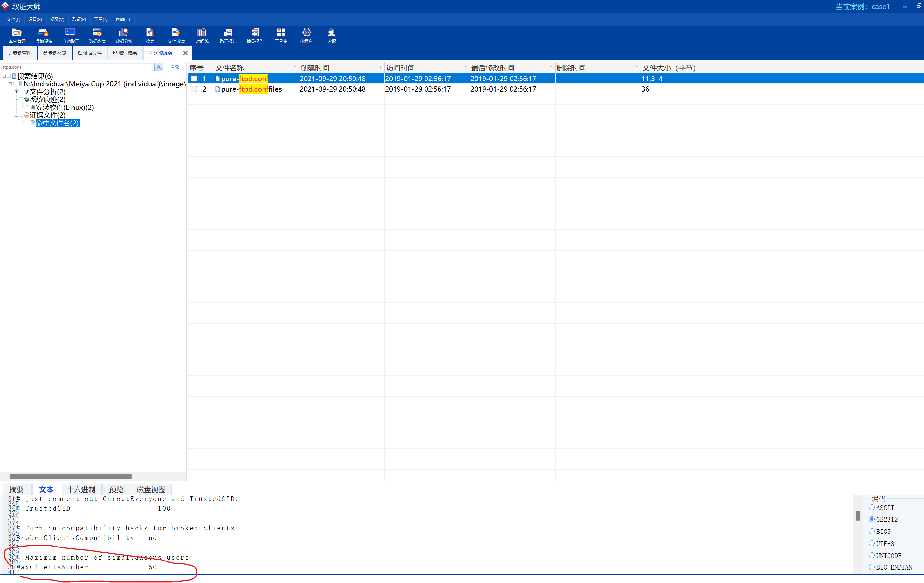Click the tree panel horizontal scrollbar
This screenshot has height=583, width=924.
coord(70,476)
